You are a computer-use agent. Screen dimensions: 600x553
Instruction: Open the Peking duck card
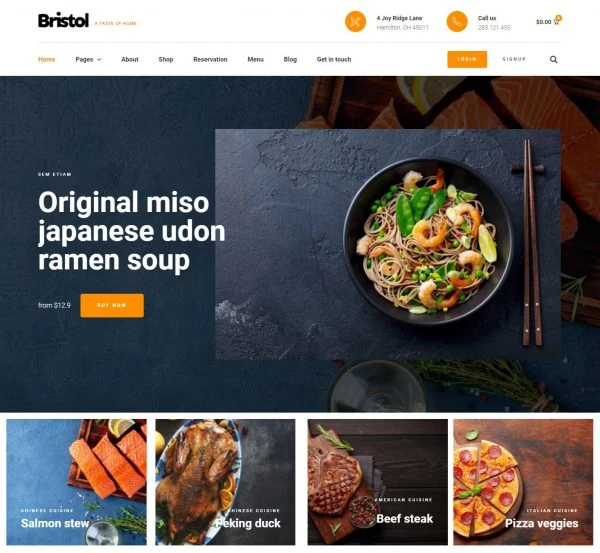tap(225, 482)
